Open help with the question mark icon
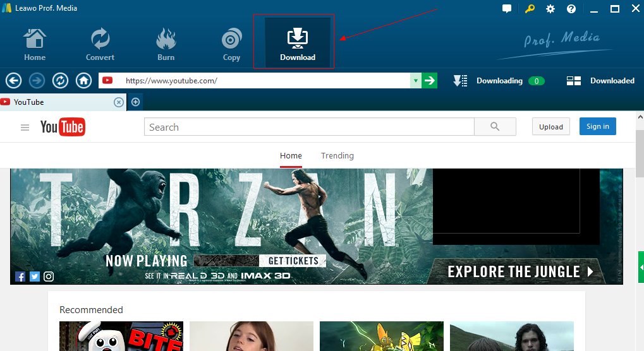Viewport: 644px width, 351px height. pos(571,9)
